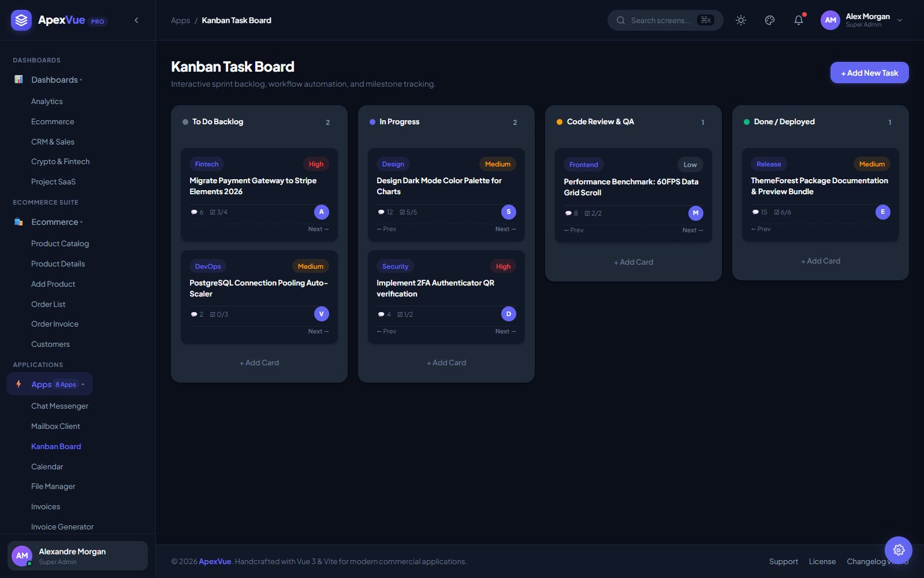The width and height of the screenshot is (924, 578).
Task: Open the theme palette icon
Action: tap(770, 20)
